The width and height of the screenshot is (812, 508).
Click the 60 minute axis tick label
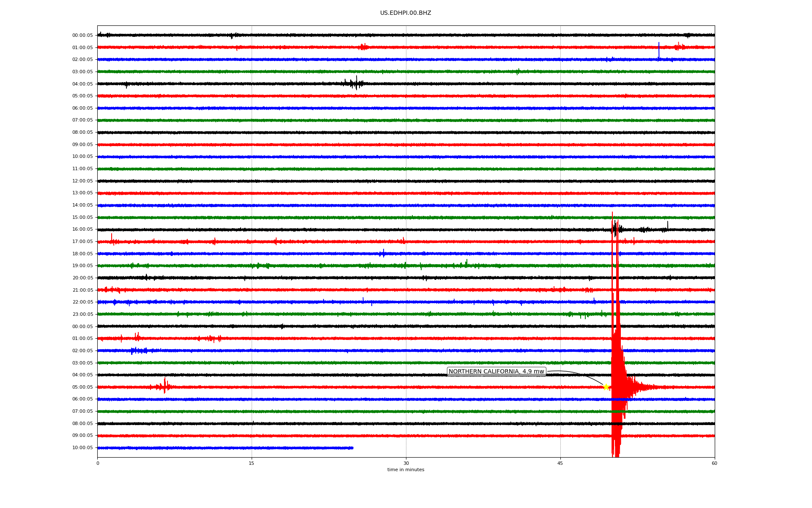[714, 463]
